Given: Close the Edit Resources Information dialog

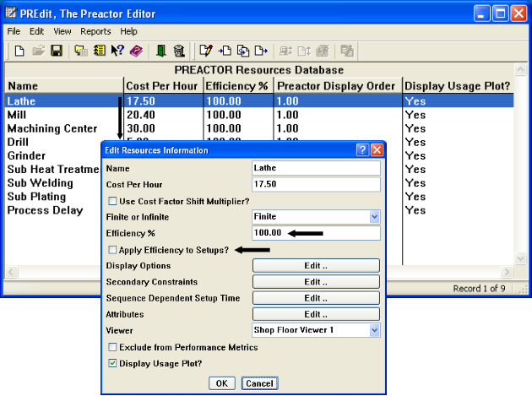Looking at the screenshot, I should (x=377, y=149).
